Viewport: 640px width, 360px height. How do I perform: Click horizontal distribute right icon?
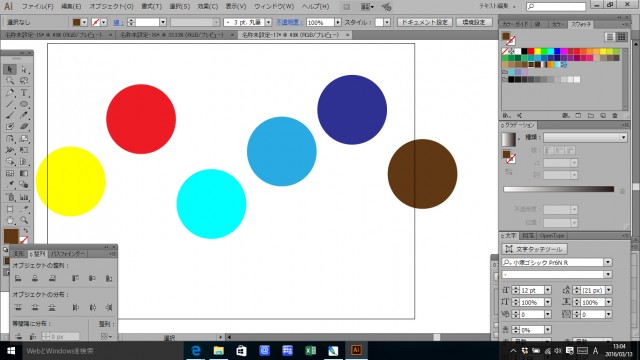point(109,307)
